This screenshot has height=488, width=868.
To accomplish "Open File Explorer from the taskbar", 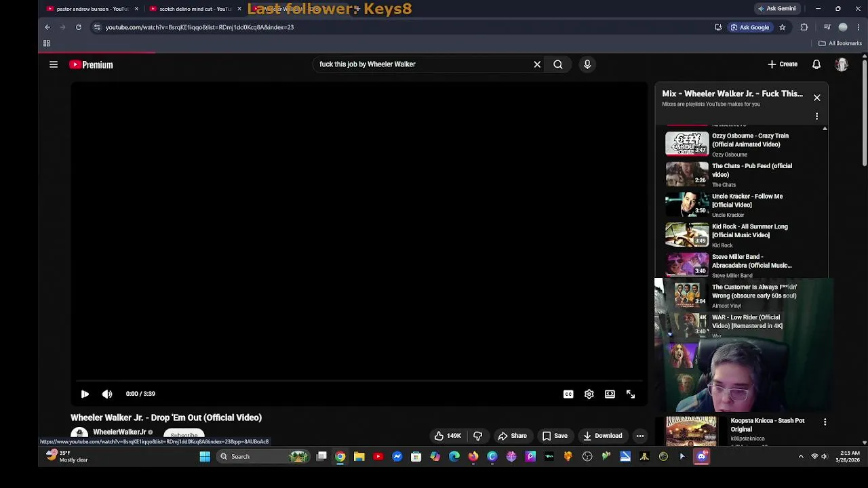I will point(359,457).
